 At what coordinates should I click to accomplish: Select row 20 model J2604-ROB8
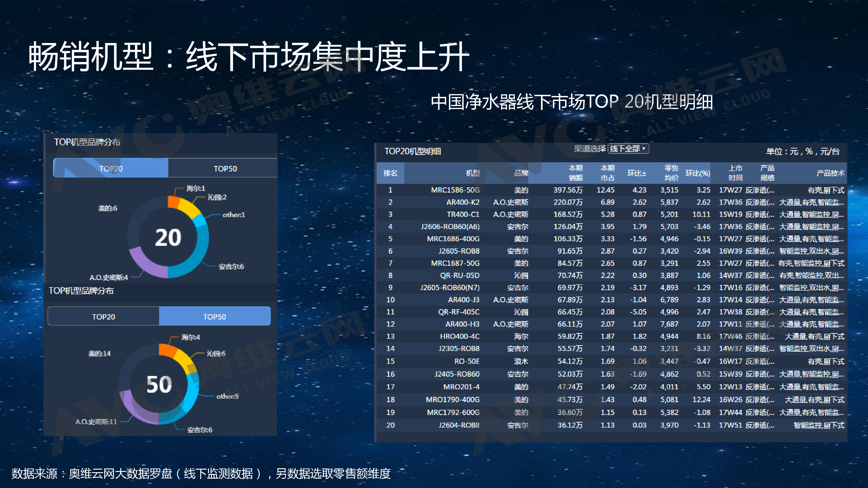(459, 425)
